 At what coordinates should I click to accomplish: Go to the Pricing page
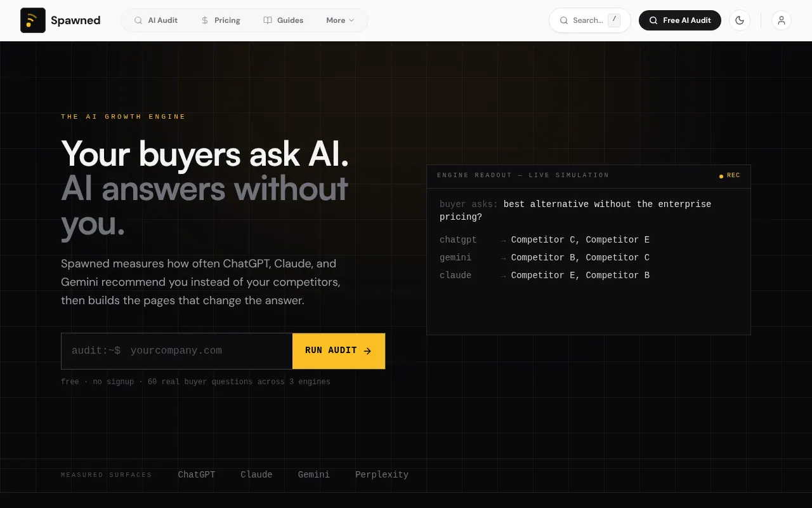point(220,20)
